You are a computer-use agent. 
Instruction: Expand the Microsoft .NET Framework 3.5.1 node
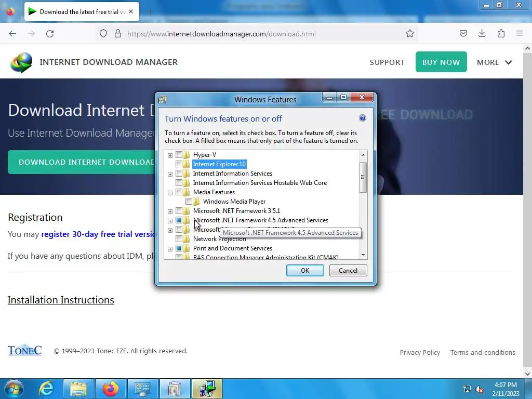[170, 211]
